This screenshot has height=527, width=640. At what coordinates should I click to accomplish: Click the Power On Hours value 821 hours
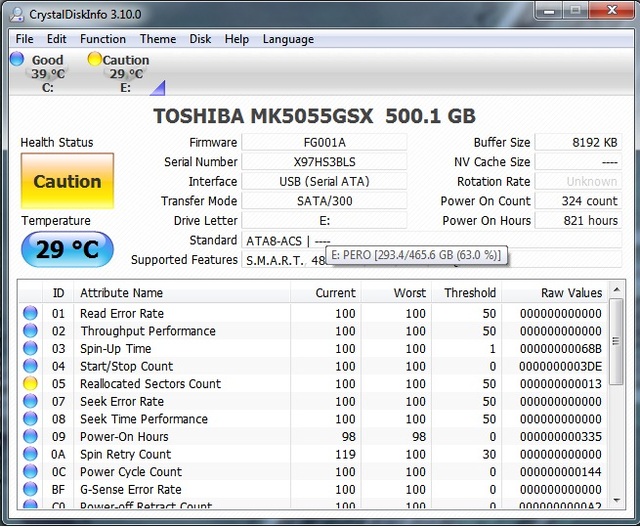click(x=578, y=220)
